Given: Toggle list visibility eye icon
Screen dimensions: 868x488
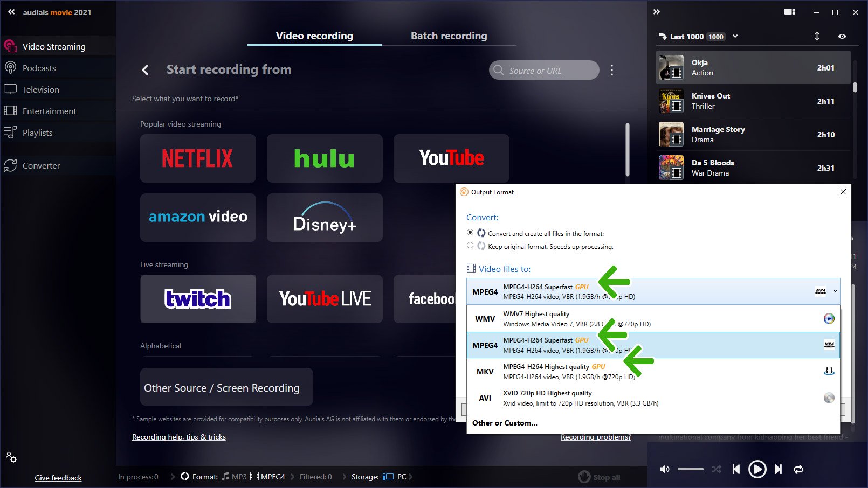Looking at the screenshot, I should [842, 36].
